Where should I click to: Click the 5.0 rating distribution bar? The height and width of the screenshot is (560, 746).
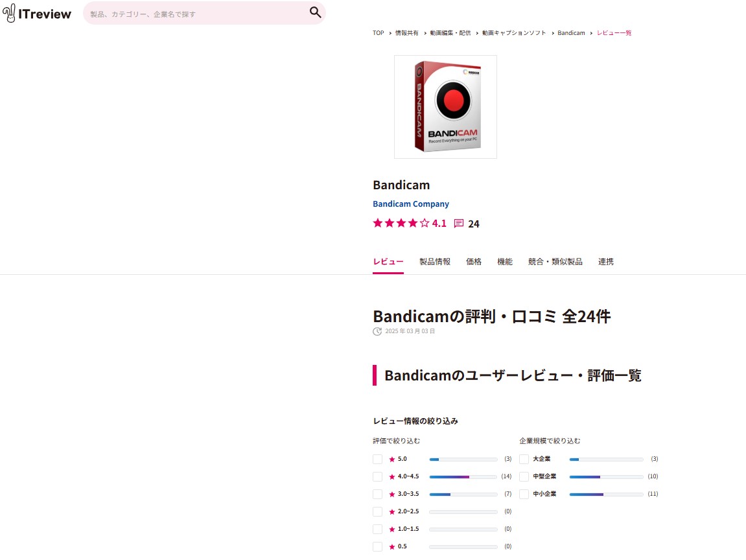click(x=463, y=459)
